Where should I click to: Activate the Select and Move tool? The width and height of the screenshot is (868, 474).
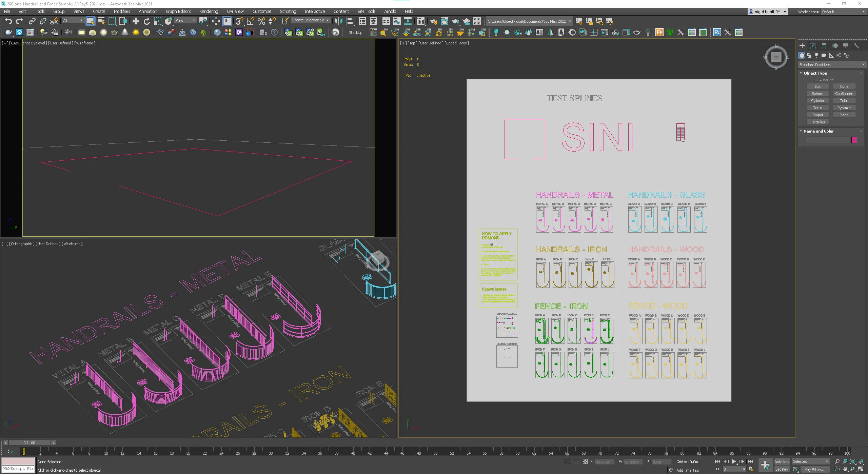pyautogui.click(x=136, y=21)
